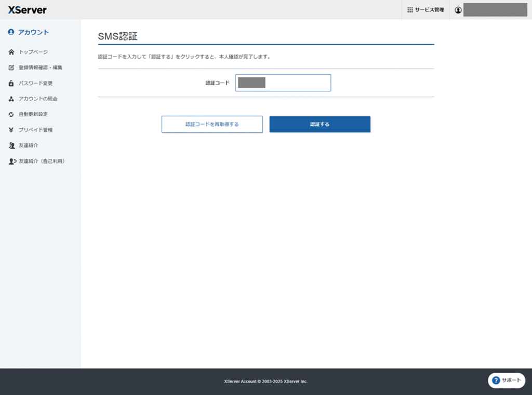Submit with the 認証する button
The width and height of the screenshot is (532, 395).
[x=320, y=125]
